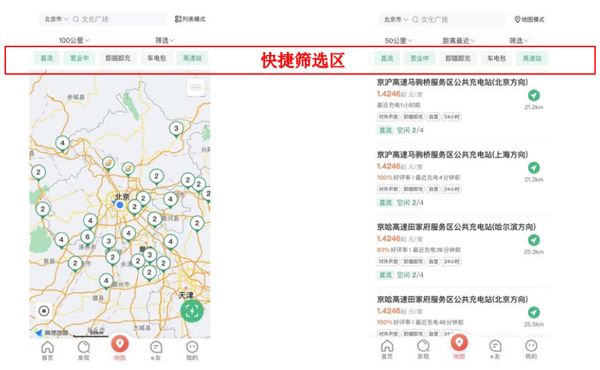Navigate to the station 25.3km away

(x=534, y=240)
